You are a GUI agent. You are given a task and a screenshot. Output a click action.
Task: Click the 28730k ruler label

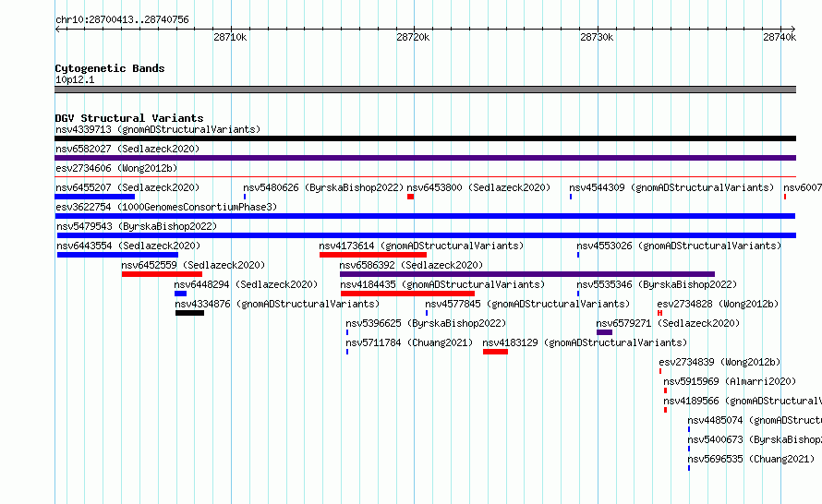click(597, 37)
